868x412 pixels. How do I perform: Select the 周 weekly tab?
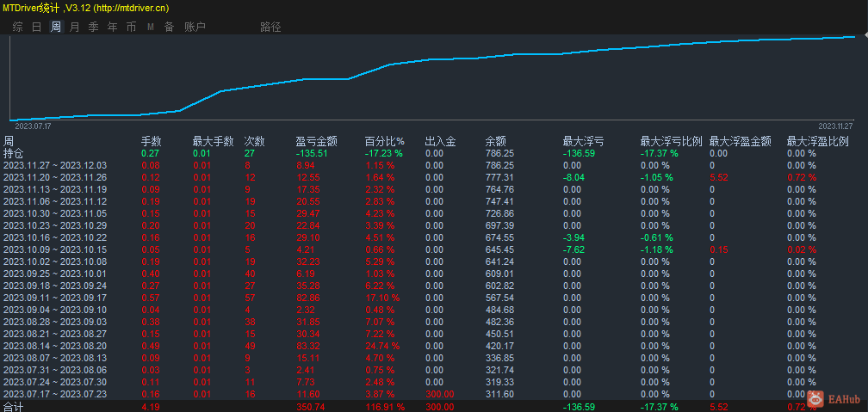[56, 28]
